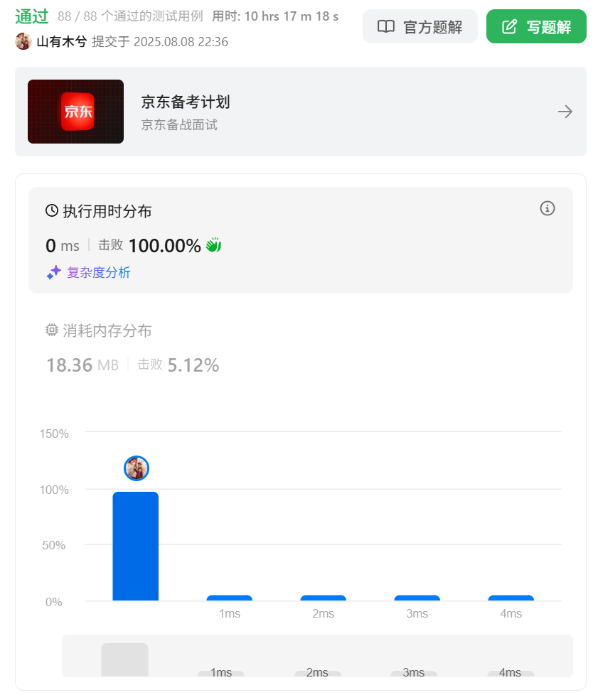The height and width of the screenshot is (700, 598).
Task: Click the 4ms bar in the chart
Action: point(511,598)
